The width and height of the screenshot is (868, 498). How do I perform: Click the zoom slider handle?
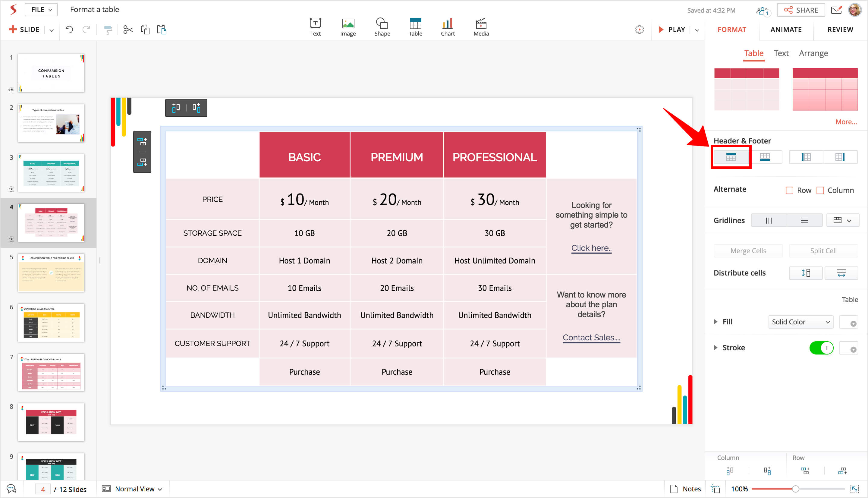pyautogui.click(x=795, y=489)
